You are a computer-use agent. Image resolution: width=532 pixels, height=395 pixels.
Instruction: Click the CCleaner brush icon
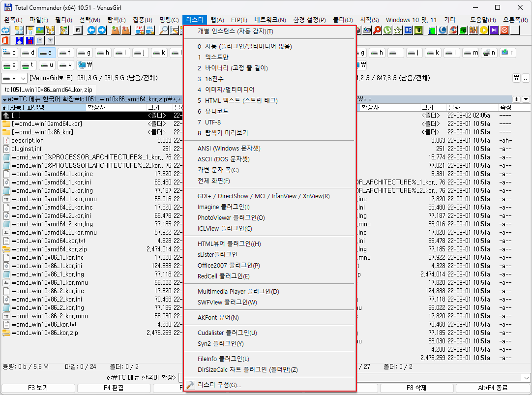(x=453, y=30)
